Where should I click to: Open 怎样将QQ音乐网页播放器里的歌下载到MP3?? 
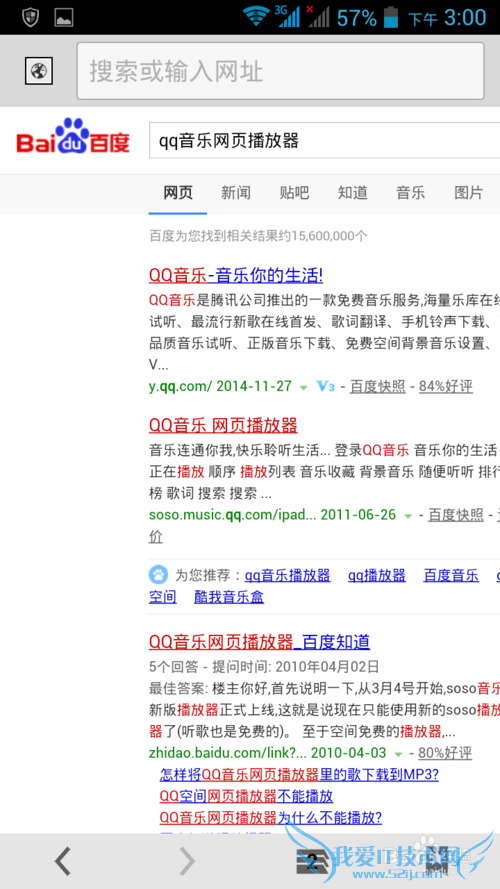tap(299, 774)
